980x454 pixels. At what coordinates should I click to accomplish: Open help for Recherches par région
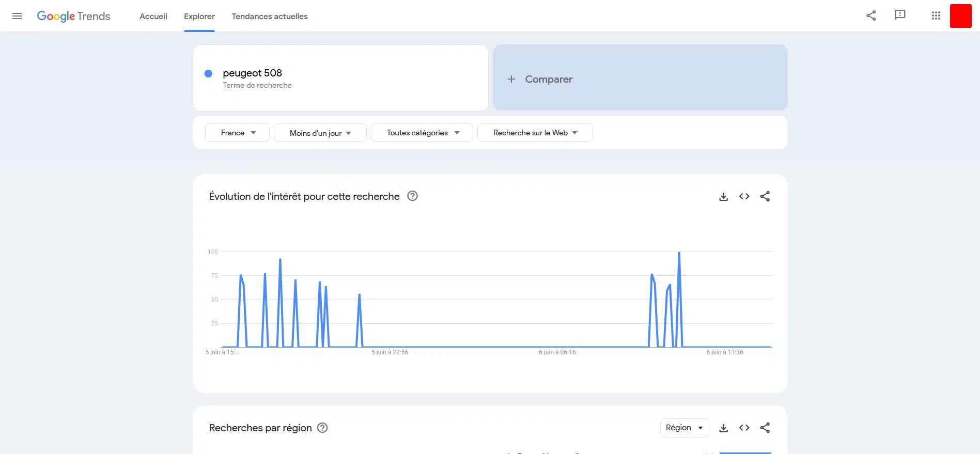322,428
